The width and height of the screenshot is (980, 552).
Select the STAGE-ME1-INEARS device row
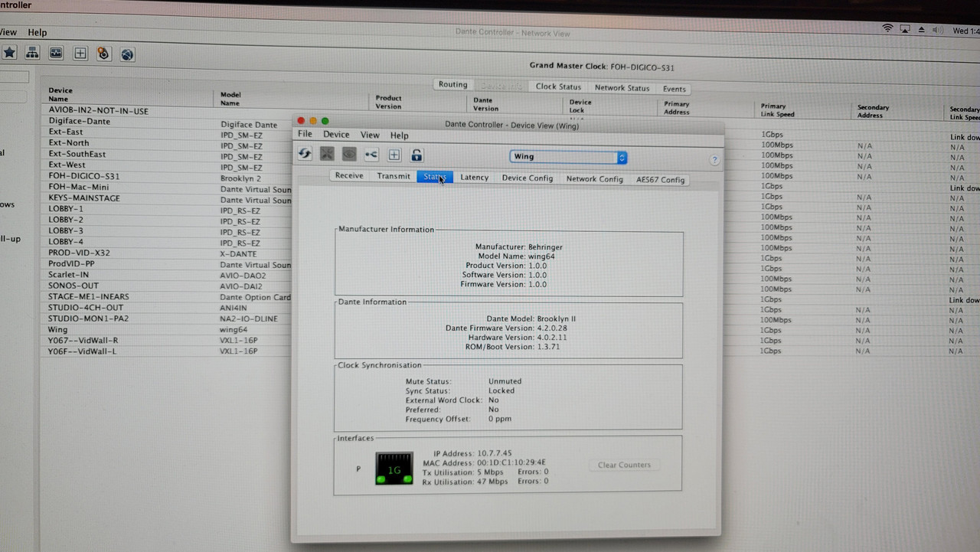(89, 297)
